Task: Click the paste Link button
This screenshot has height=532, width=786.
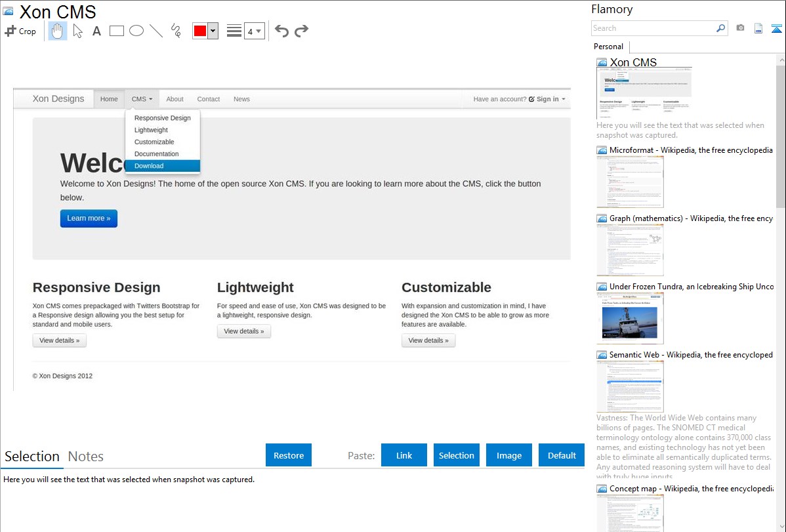Action: pyautogui.click(x=404, y=455)
